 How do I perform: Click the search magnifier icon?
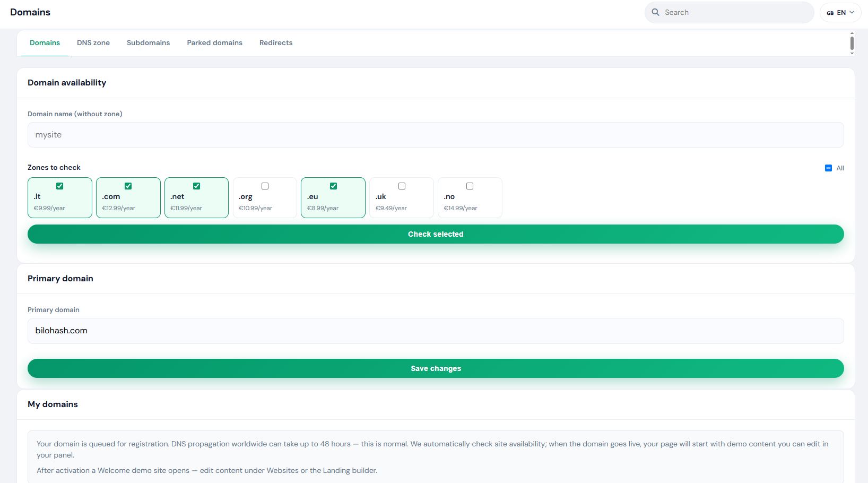[x=655, y=12]
